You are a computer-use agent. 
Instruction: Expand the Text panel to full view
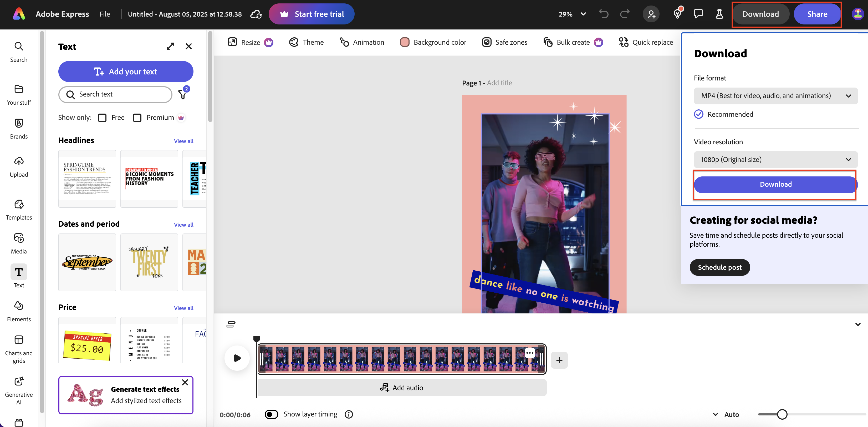pyautogui.click(x=170, y=46)
